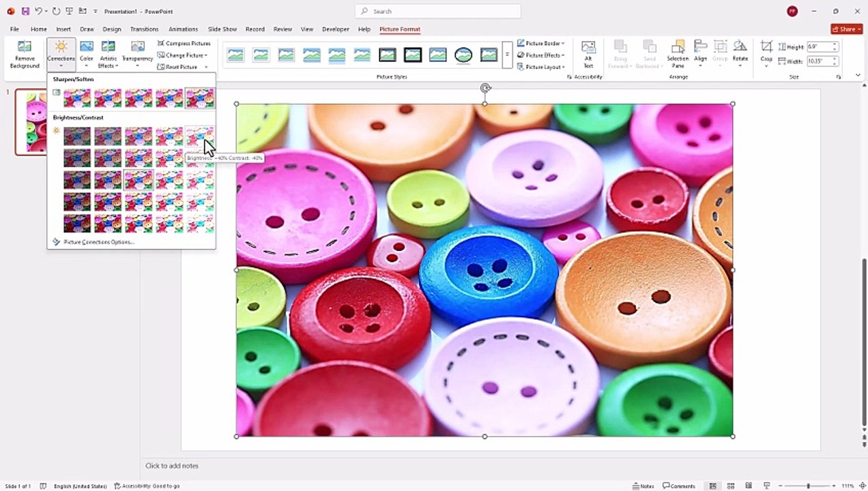This screenshot has height=491, width=868.
Task: Open the Developer tab
Action: [x=335, y=29]
